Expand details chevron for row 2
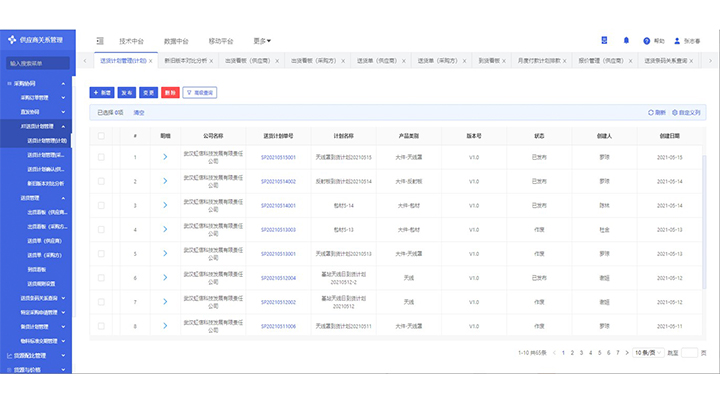Viewport: 720px width, 404px height. 165,181
